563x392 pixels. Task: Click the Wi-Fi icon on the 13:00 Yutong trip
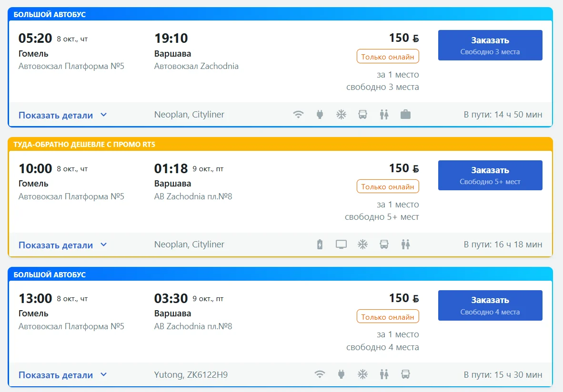point(320,374)
